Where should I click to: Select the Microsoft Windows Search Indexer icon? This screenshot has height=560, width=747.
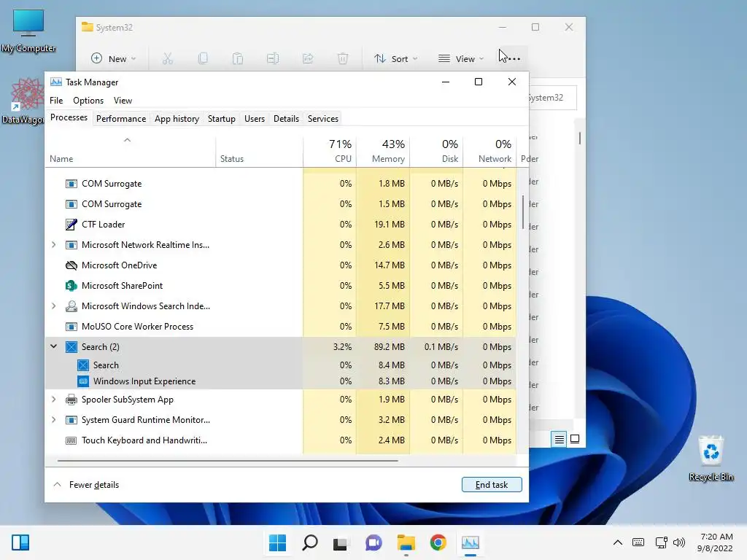tap(71, 306)
